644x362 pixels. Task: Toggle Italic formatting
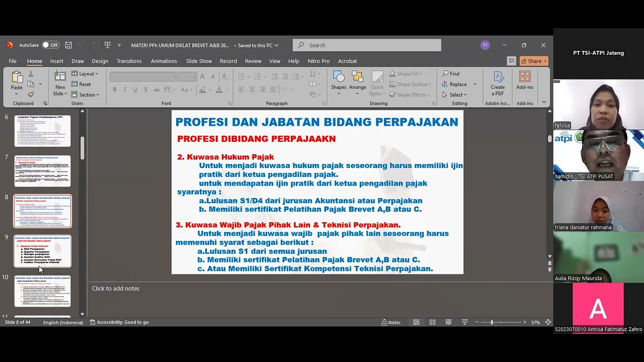(125, 89)
